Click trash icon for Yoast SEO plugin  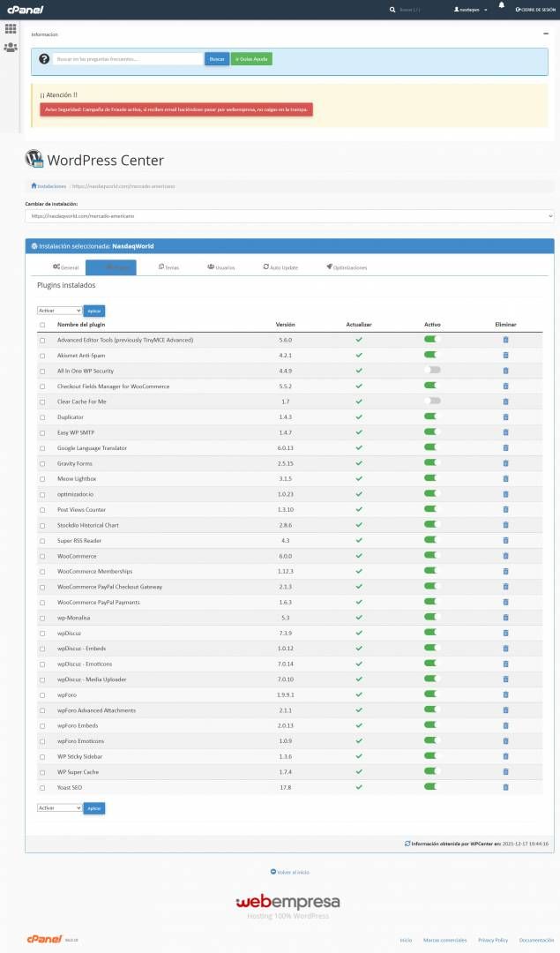pyautogui.click(x=506, y=787)
